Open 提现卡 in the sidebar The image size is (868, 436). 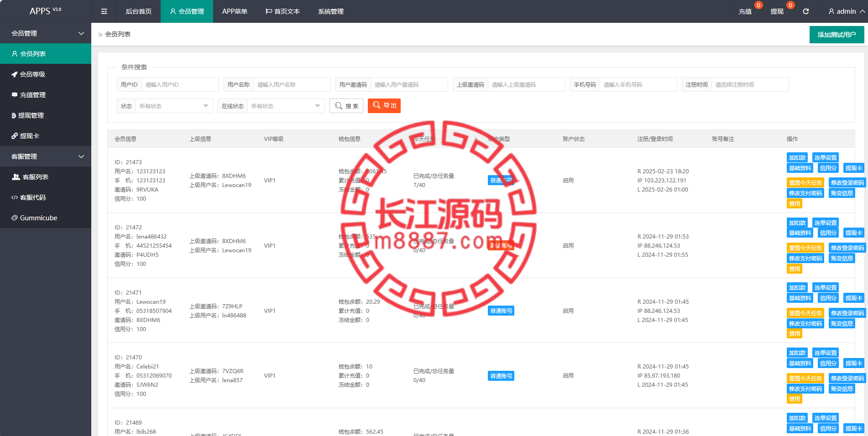46,136
